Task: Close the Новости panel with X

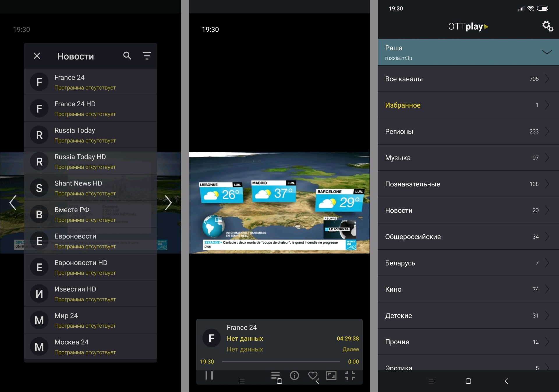Action: (x=37, y=56)
